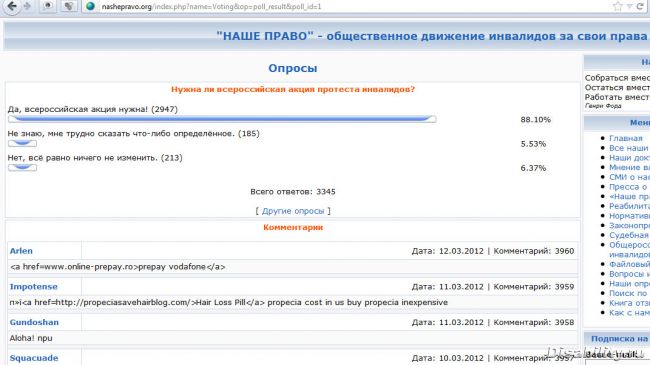Click the "Подписка на" sidebar block header
650x365 pixels.
pyautogui.click(x=619, y=338)
